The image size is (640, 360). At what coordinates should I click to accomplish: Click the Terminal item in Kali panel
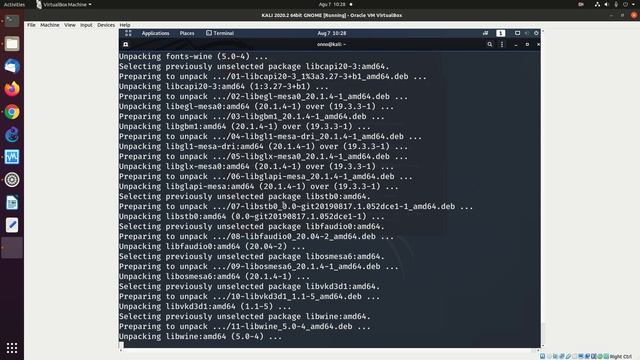[220, 33]
